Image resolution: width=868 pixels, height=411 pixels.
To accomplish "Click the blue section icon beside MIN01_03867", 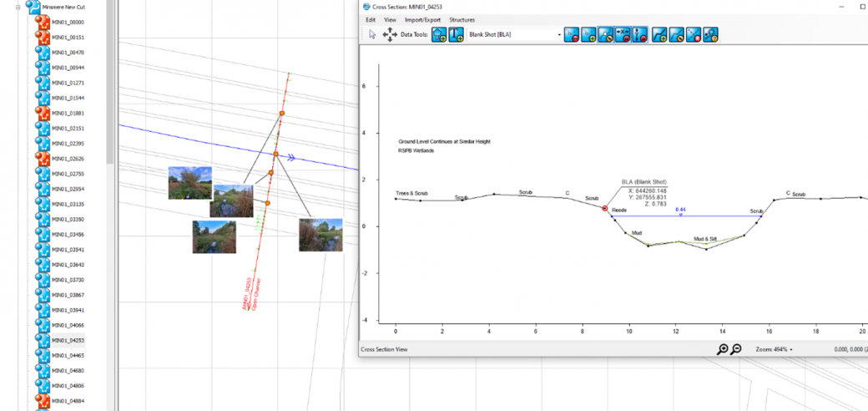I will (43, 295).
